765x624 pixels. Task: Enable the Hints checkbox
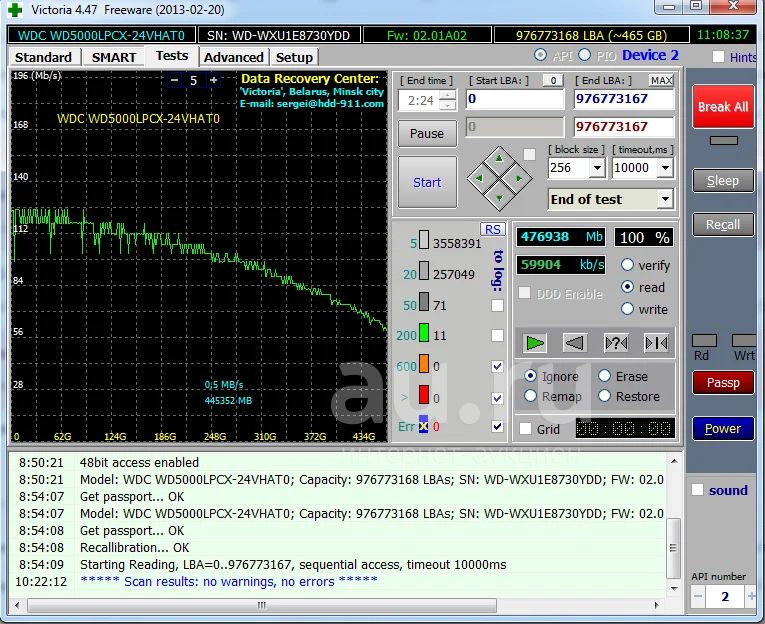pyautogui.click(x=718, y=57)
